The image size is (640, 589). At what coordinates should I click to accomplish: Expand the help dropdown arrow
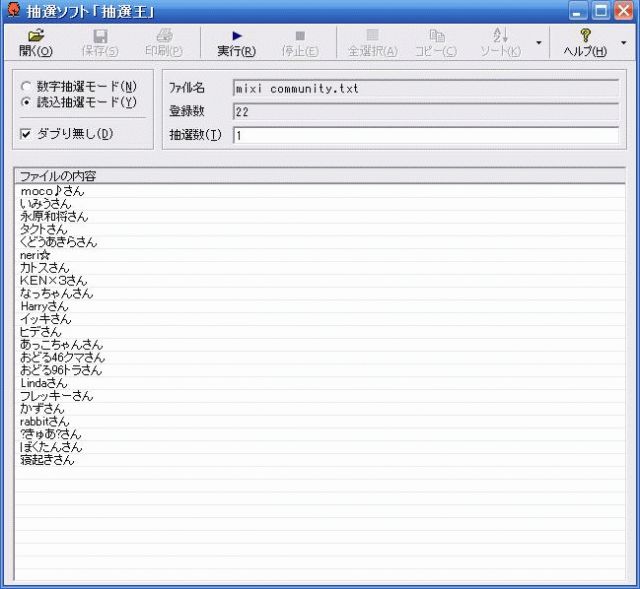click(x=623, y=42)
